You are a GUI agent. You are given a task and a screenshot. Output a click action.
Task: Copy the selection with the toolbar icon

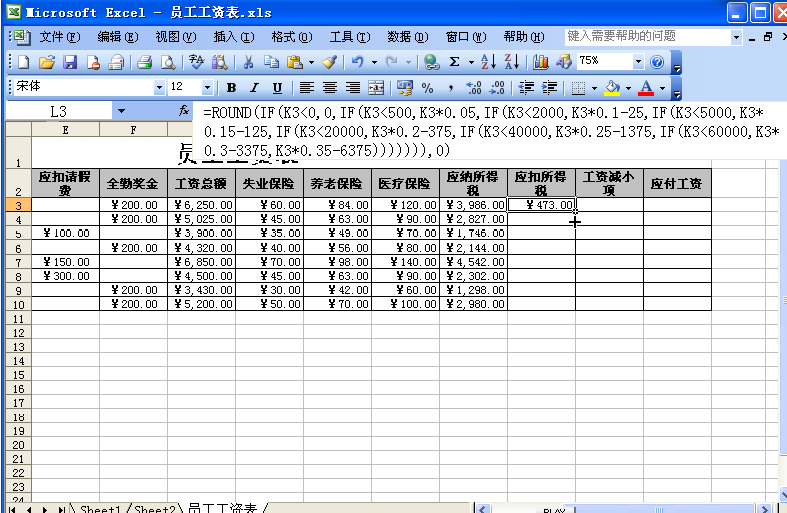[272, 62]
